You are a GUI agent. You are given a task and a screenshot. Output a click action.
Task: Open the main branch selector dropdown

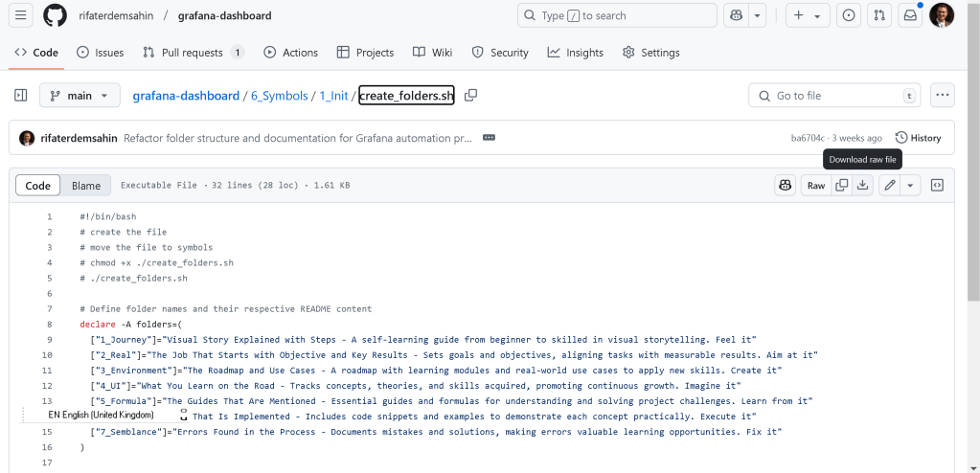pos(80,96)
